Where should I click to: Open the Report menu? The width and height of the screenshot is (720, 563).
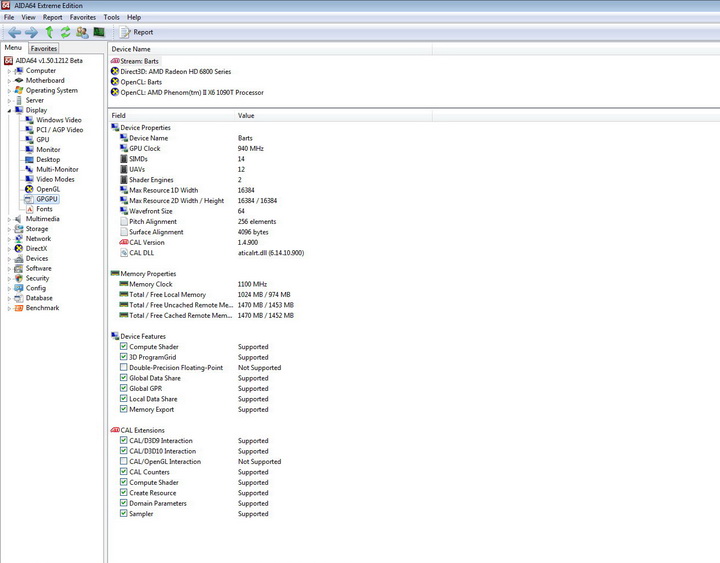[x=52, y=17]
